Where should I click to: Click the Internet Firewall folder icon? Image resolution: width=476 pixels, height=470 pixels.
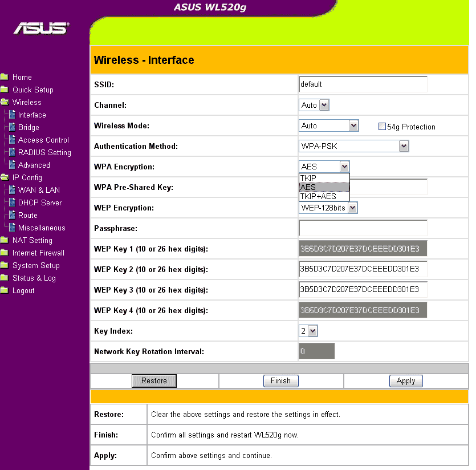coord(4,253)
